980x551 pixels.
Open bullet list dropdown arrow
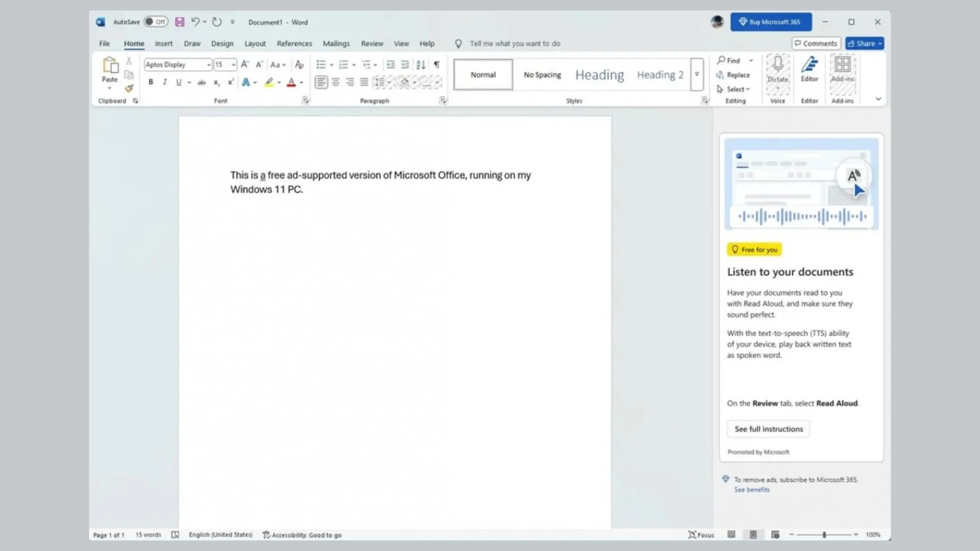point(332,65)
